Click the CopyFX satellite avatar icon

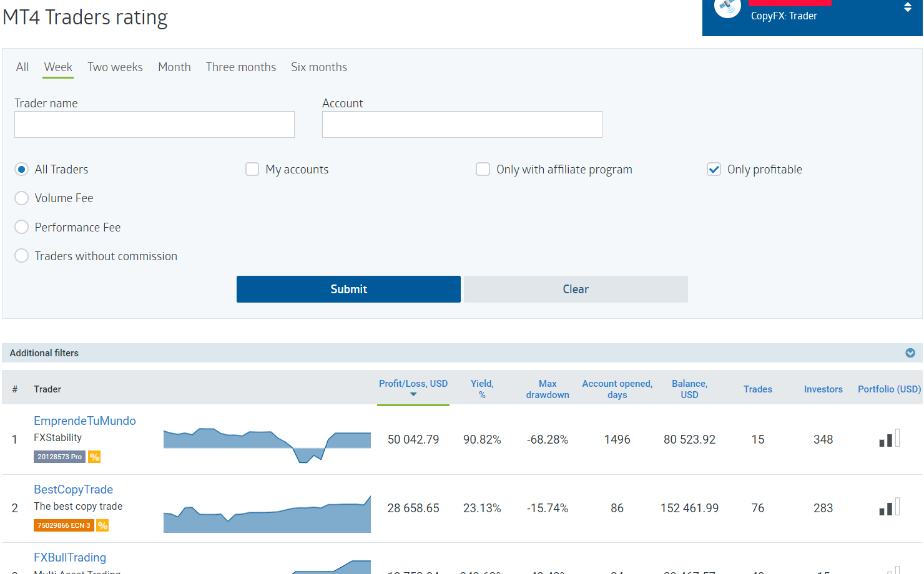click(x=727, y=7)
